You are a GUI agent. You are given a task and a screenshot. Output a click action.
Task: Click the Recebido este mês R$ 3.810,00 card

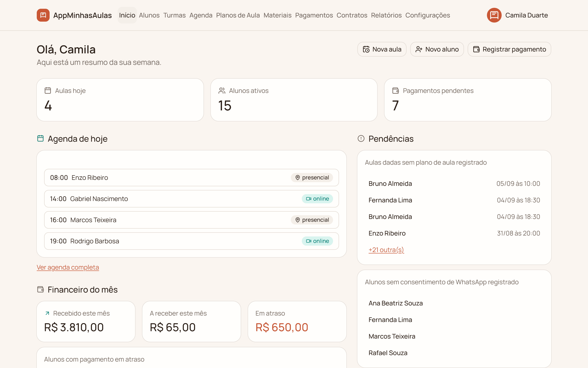(x=86, y=321)
